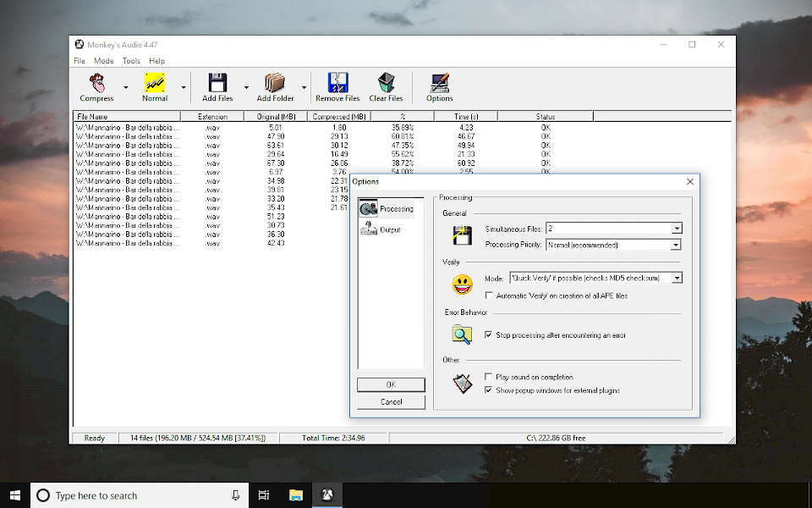This screenshot has width=812, height=508.
Task: Click the Normal compression level icon
Action: [154, 83]
